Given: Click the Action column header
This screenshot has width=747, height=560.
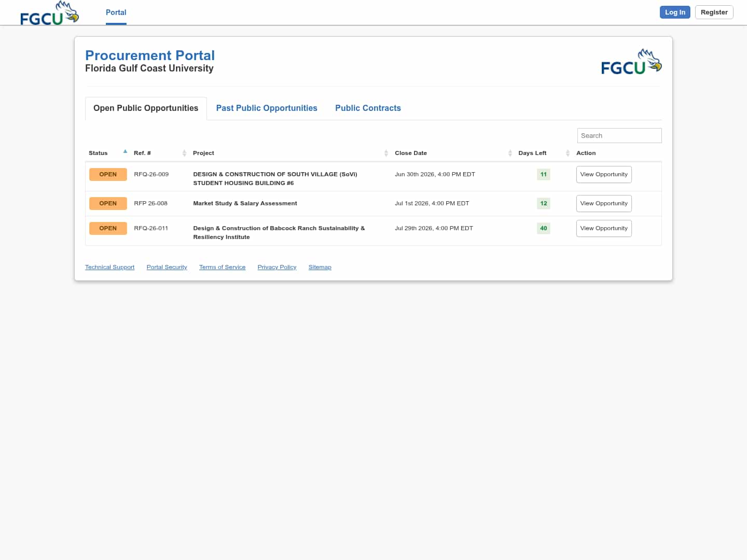Looking at the screenshot, I should click(x=586, y=153).
